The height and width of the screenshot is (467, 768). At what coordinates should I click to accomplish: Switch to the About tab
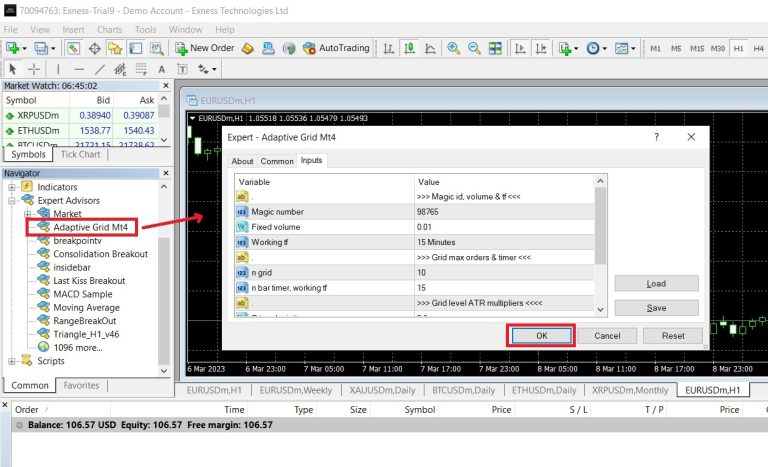pyautogui.click(x=242, y=161)
